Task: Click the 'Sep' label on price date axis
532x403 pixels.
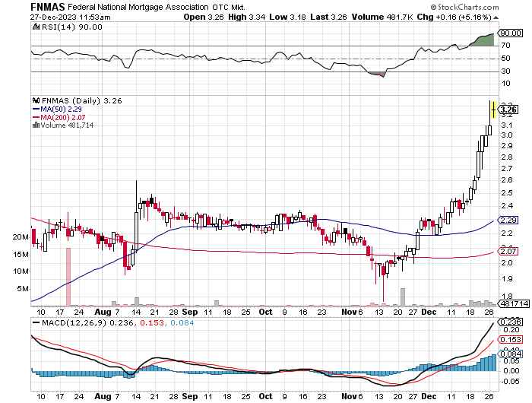Action: (190, 312)
